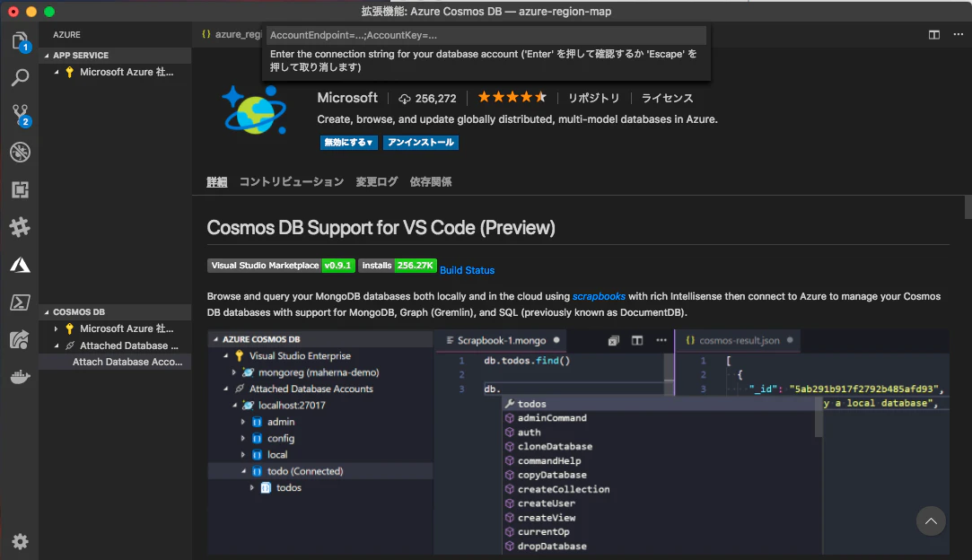Click the Microsoft publisher name
Viewport: 972px width, 560px height.
(x=347, y=97)
